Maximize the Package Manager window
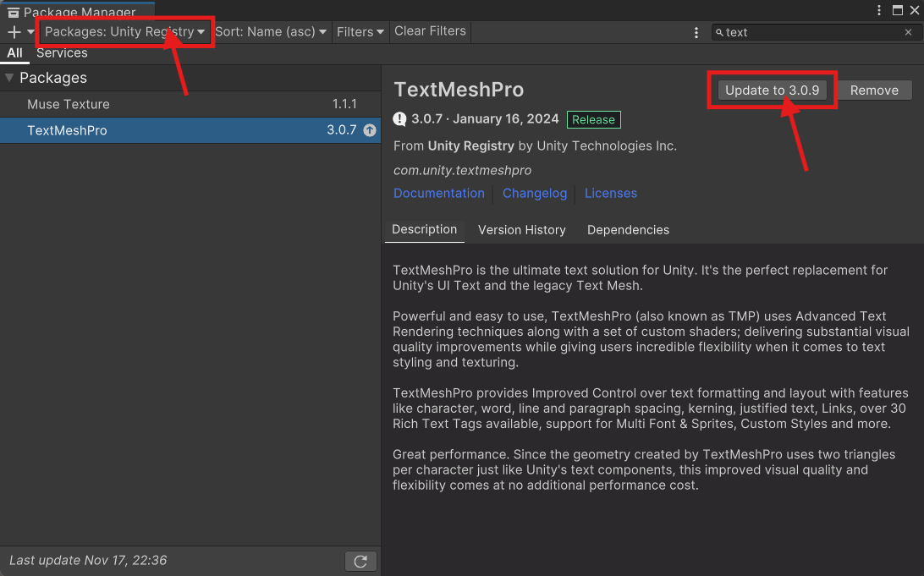The image size is (924, 576). point(898,10)
